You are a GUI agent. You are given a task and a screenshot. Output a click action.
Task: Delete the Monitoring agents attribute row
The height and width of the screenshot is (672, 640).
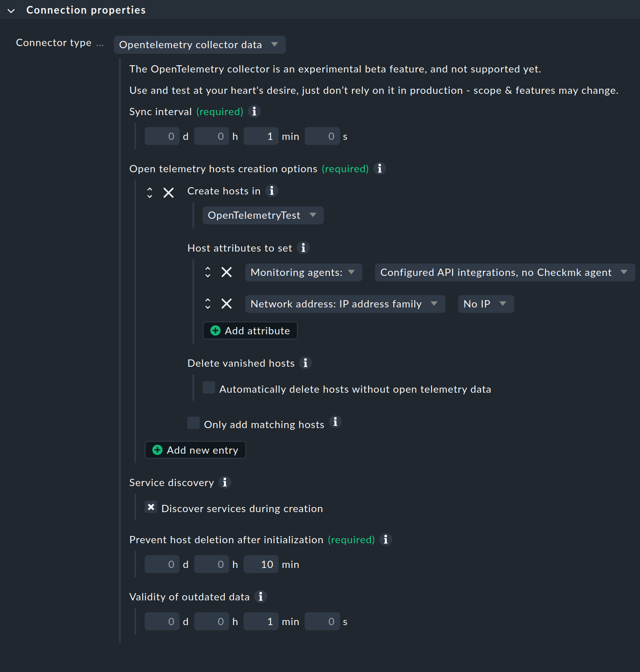[x=227, y=272]
